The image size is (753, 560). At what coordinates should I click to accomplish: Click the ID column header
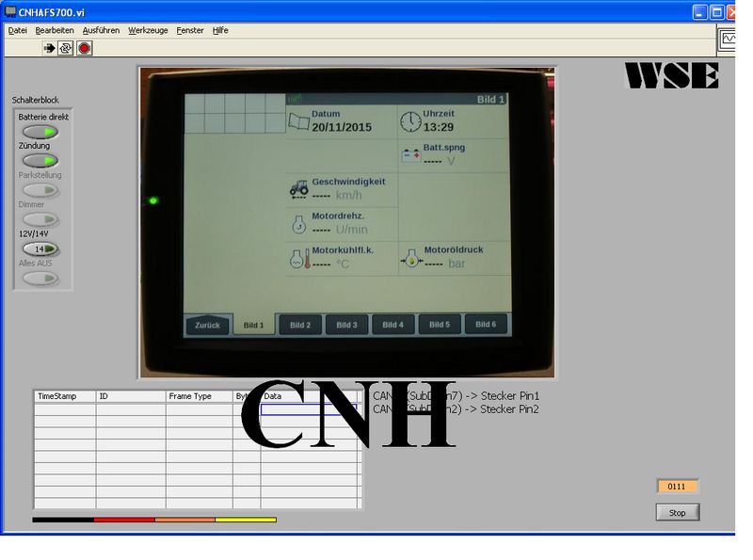[131, 396]
